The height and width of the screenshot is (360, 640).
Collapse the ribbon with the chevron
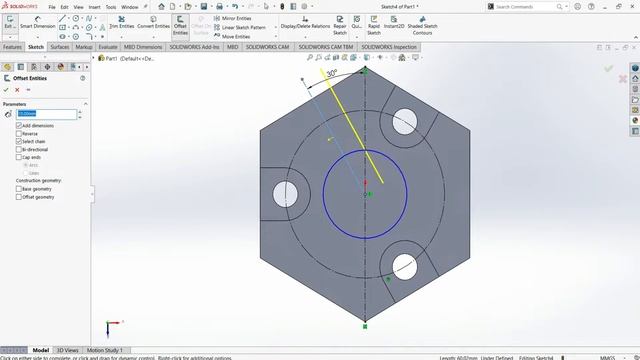pyautogui.click(x=636, y=37)
